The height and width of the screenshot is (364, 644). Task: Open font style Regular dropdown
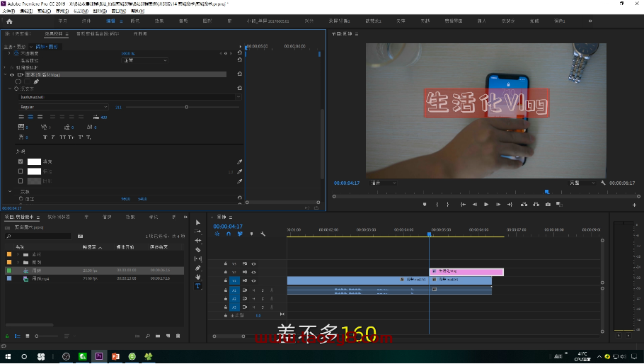pos(64,107)
